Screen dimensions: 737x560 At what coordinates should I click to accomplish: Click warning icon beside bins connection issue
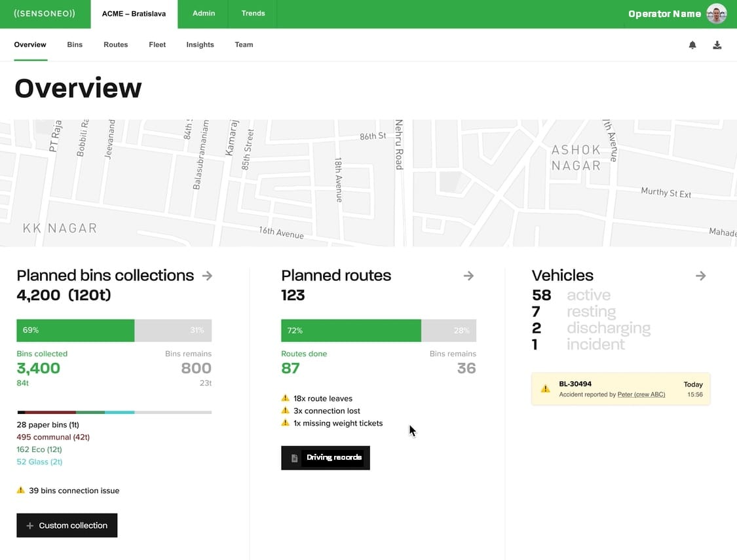coord(21,490)
